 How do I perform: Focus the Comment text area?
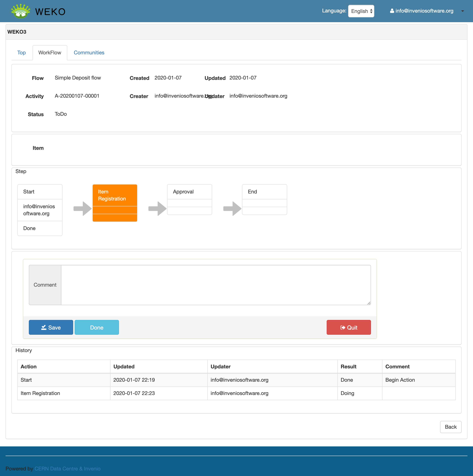pos(215,285)
